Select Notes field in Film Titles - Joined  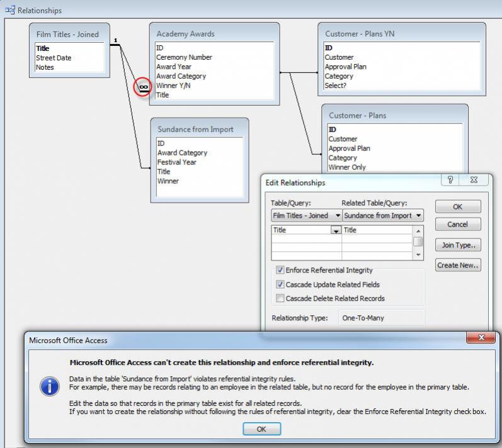pyautogui.click(x=45, y=67)
